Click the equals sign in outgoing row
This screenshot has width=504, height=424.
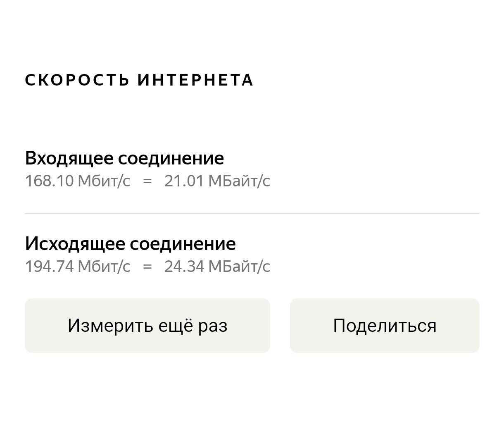(147, 267)
